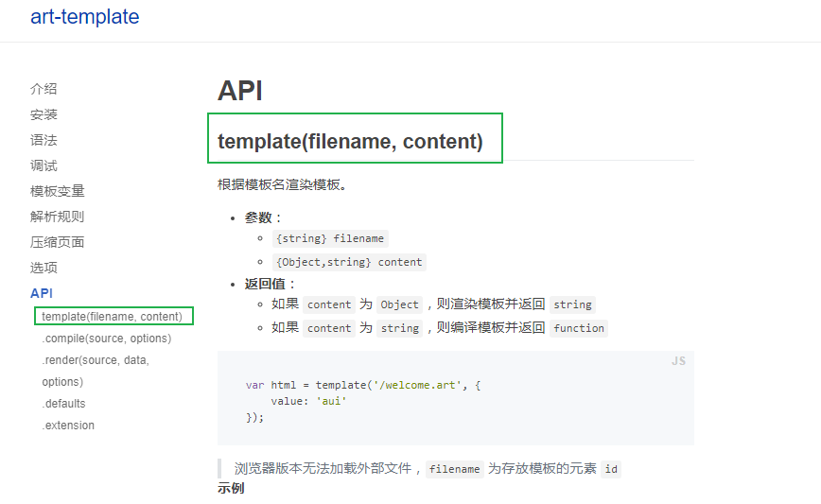The height and width of the screenshot is (504, 821).
Task: Click the inline code 'function'
Action: [579, 328]
